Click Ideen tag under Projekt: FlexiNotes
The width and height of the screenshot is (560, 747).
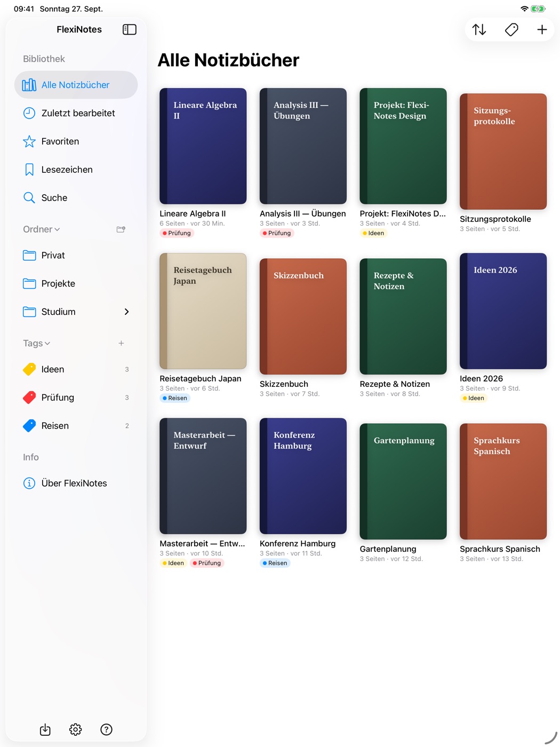[373, 233]
